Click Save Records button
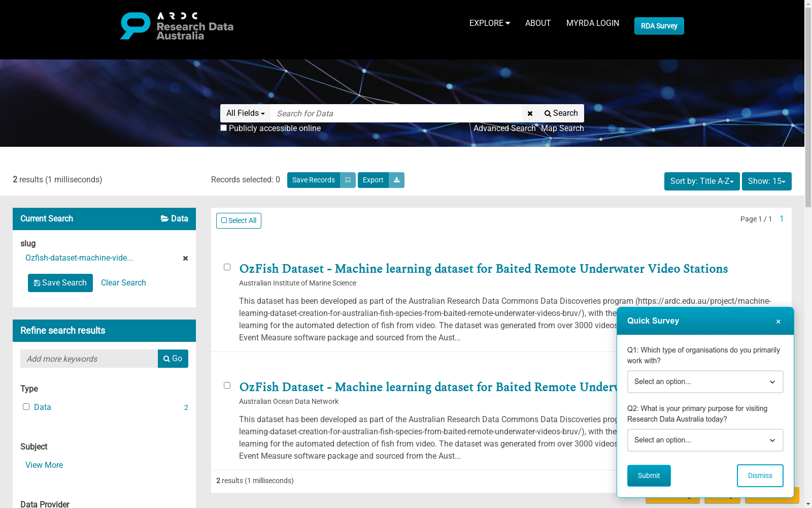Image resolution: width=812 pixels, height=508 pixels. coord(314,180)
